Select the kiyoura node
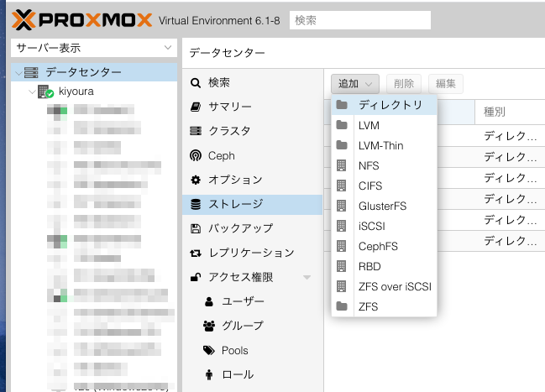 click(x=76, y=91)
